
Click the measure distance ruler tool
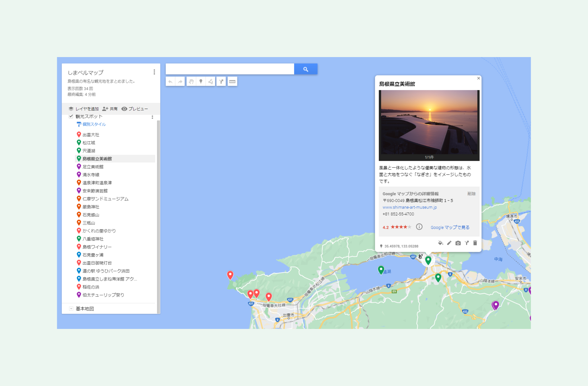point(232,82)
